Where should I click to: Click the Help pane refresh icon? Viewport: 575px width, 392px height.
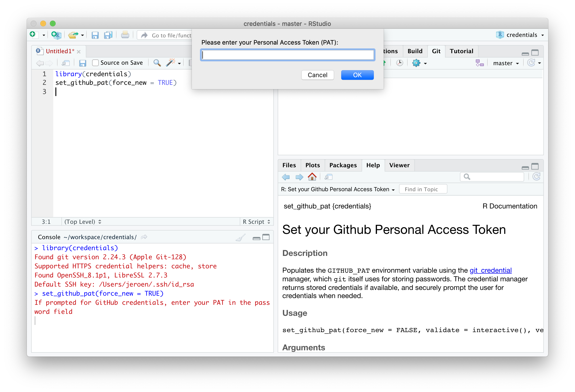point(536,177)
